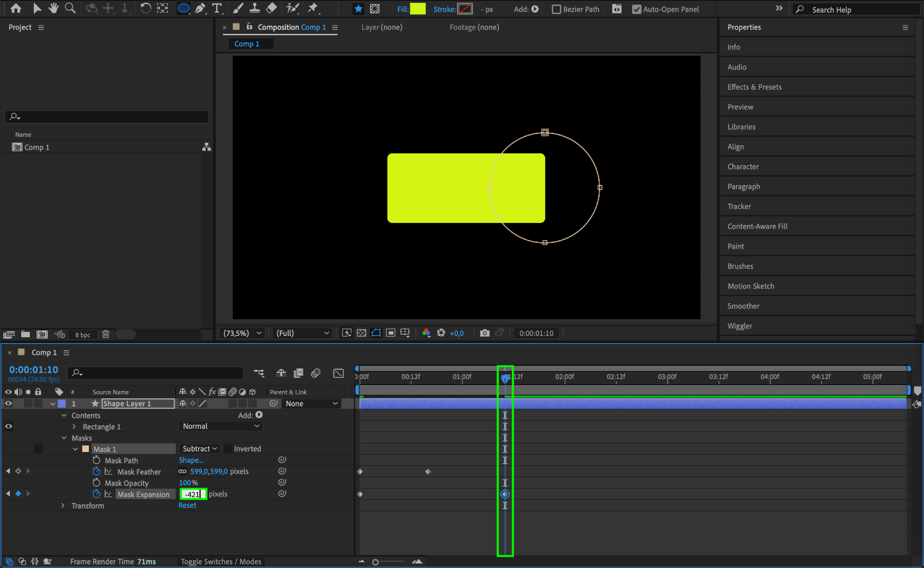Select the Pen tool
Screen dimensions: 924x568
coord(200,8)
